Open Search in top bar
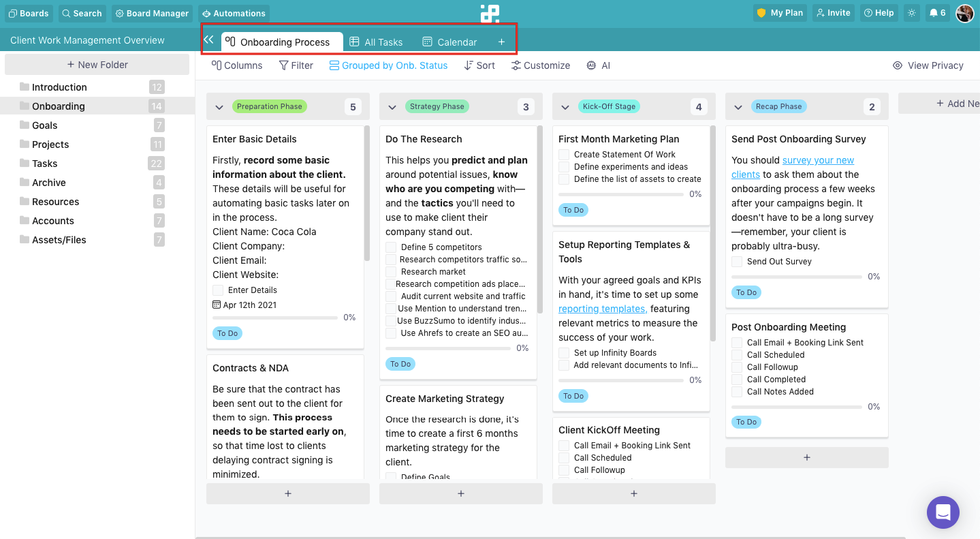Screen dimensions: 980x539 pyautogui.click(x=82, y=13)
